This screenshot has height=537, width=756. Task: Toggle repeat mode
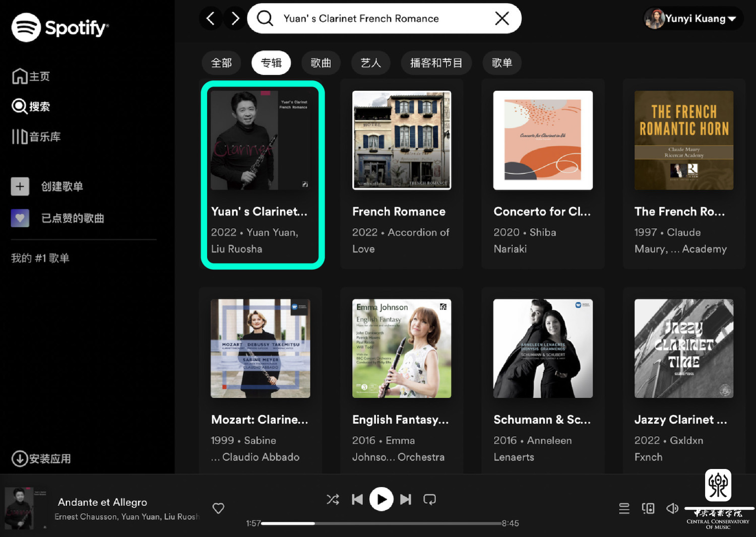coord(429,499)
